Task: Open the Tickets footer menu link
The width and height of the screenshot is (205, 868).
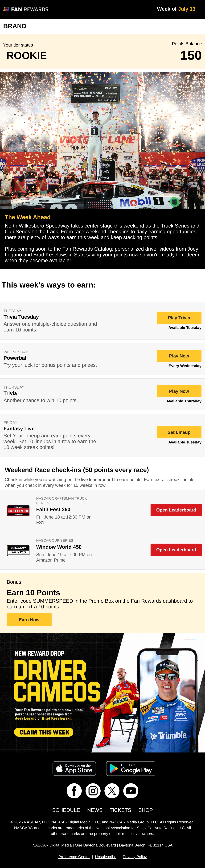Action: tap(120, 810)
